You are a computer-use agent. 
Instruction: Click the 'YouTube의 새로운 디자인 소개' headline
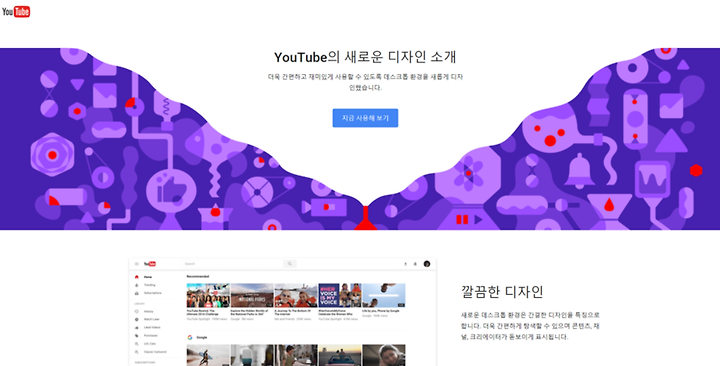(365, 57)
